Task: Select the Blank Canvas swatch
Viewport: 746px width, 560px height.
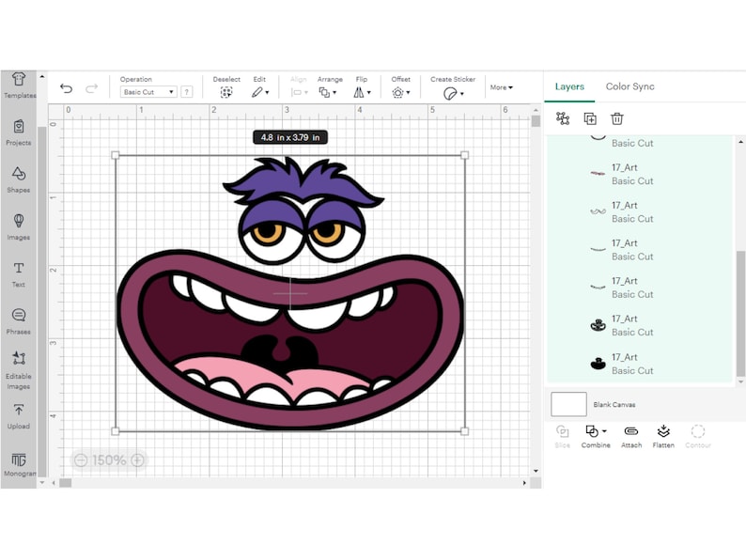Action: click(568, 404)
